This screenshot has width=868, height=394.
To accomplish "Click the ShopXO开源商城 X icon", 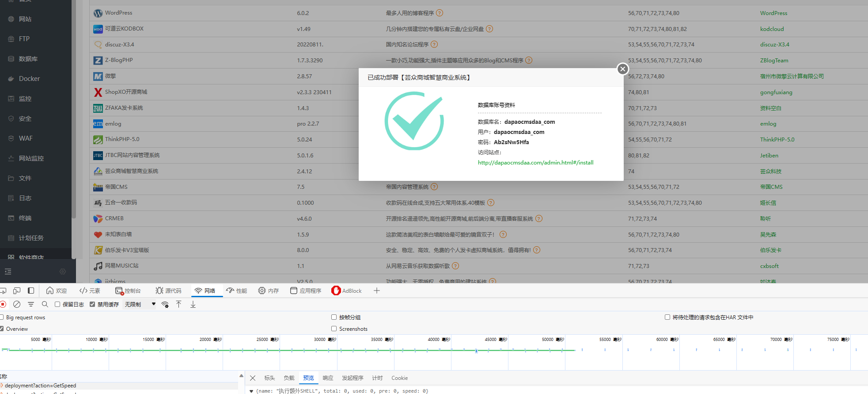I will coord(98,92).
